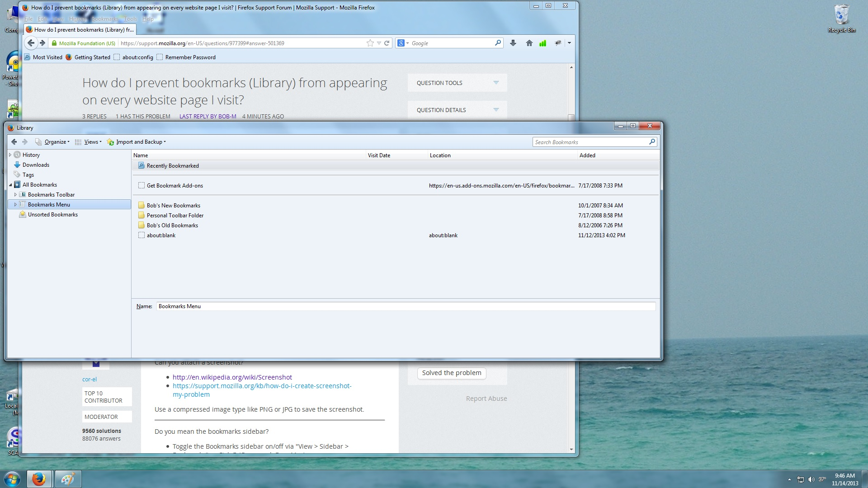Select the Recently Bookmarked item
This screenshot has height=488, width=868.
click(396, 166)
